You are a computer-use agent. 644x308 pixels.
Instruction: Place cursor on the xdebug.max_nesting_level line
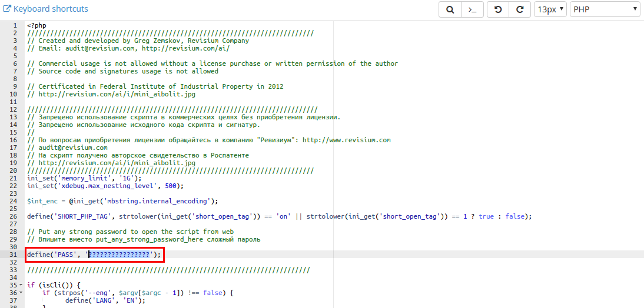coord(105,186)
